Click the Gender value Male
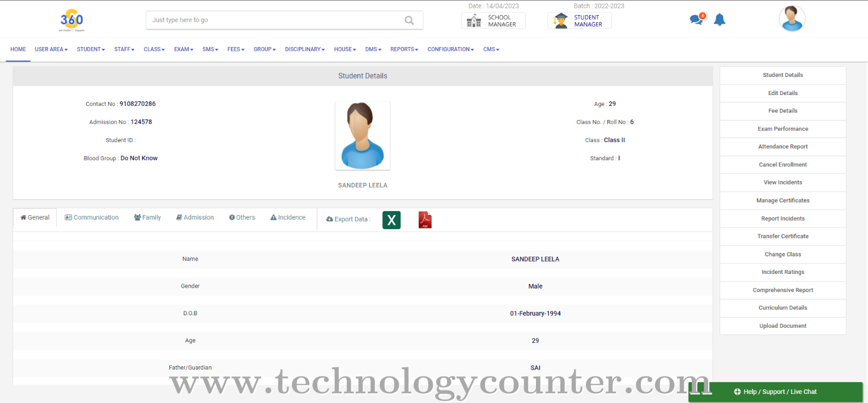Viewport: 868px width, 403px height. [x=535, y=286]
